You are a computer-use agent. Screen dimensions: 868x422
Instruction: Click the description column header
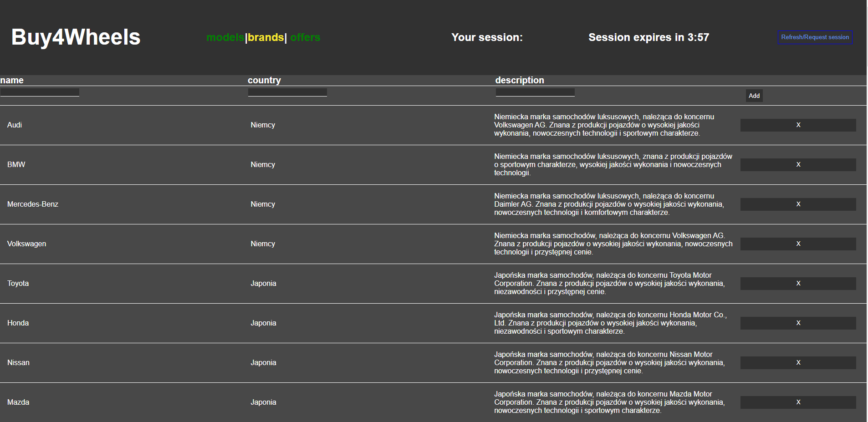click(x=520, y=80)
